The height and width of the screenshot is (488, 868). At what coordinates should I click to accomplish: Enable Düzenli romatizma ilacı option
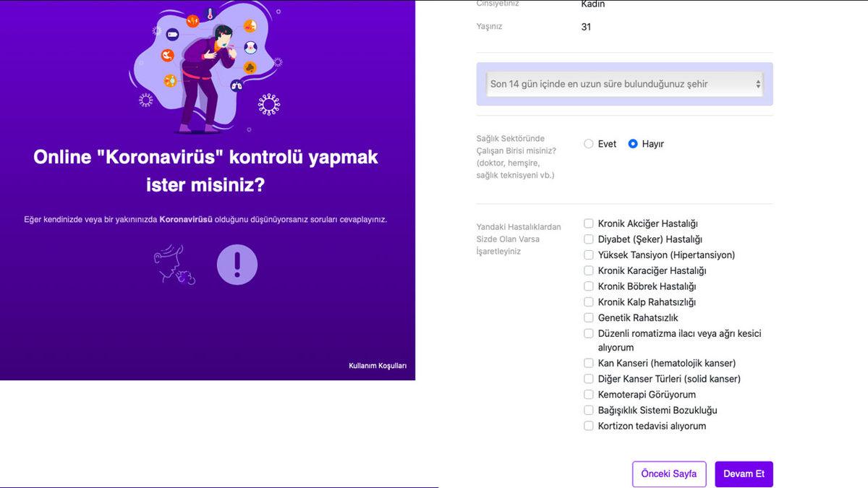point(589,333)
